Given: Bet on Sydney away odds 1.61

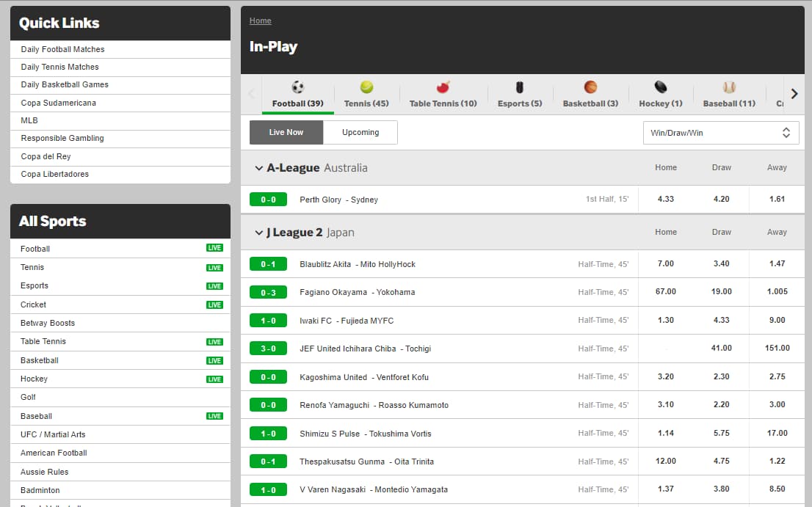Looking at the screenshot, I should (777, 199).
